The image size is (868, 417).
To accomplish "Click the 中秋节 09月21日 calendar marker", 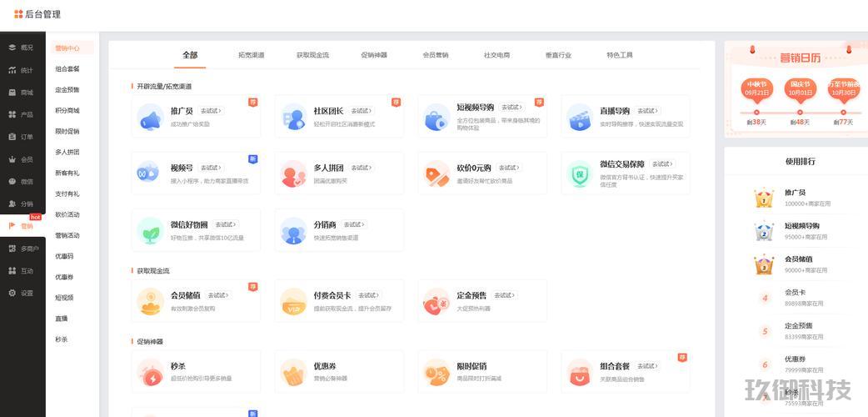I will (x=756, y=90).
